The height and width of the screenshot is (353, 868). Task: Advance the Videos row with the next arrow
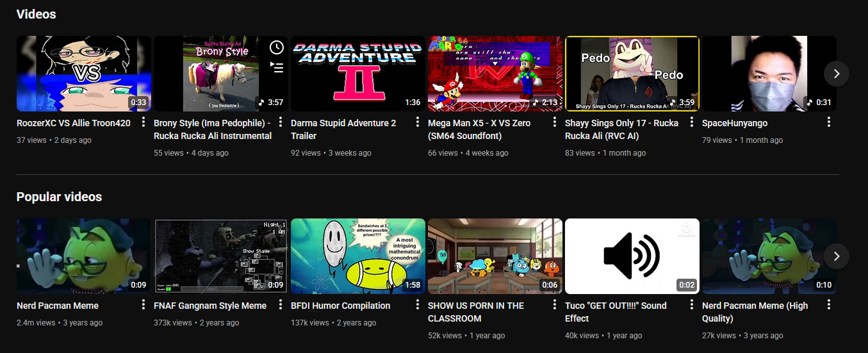[x=836, y=74]
